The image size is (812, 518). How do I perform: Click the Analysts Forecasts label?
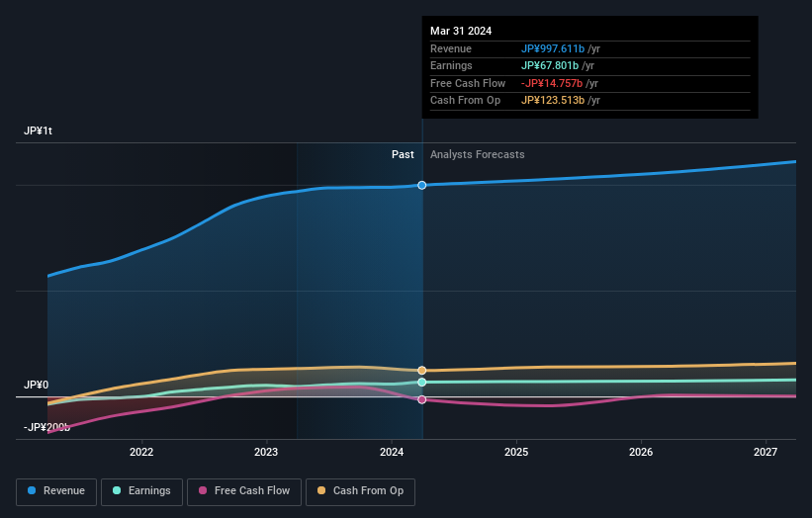click(478, 155)
